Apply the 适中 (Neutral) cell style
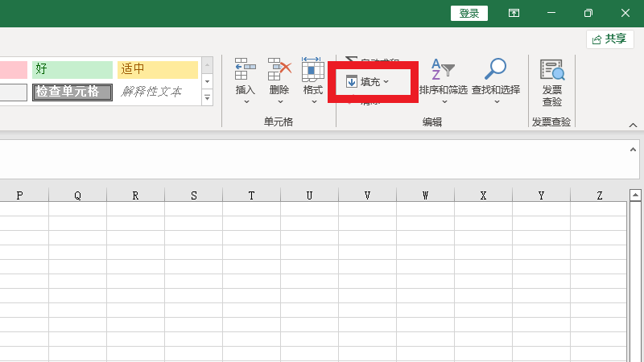The width and height of the screenshot is (644, 362). coord(157,70)
